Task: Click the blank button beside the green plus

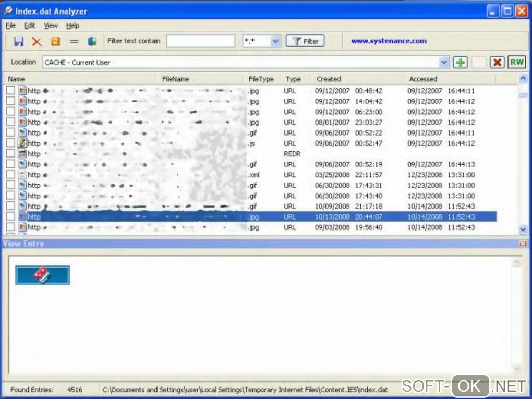Action: (479, 63)
